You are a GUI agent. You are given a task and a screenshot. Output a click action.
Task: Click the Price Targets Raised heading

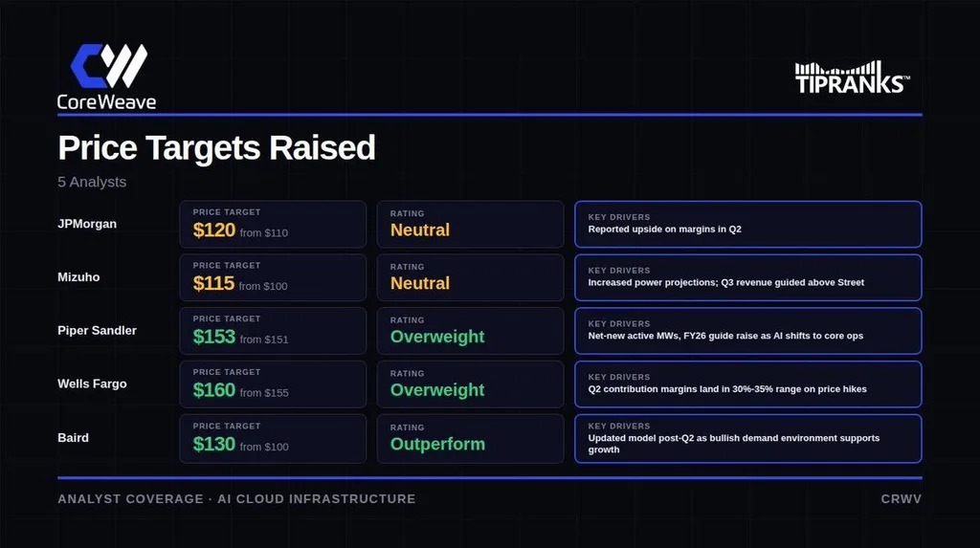coord(216,148)
